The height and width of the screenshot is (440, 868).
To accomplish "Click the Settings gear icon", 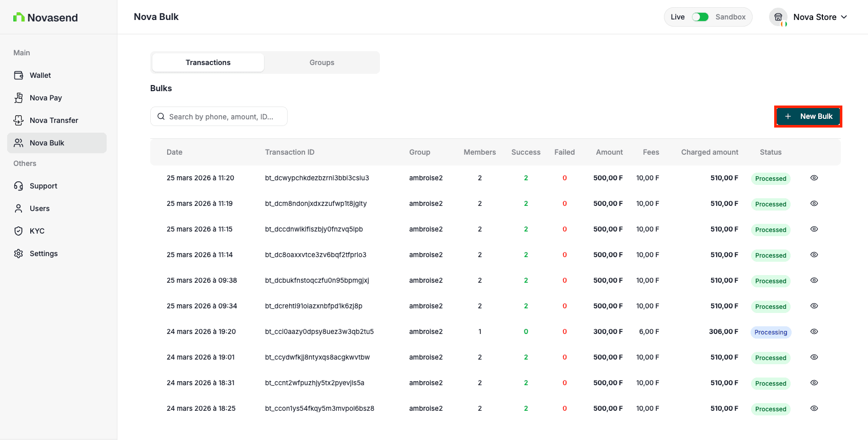I will 18,254.
